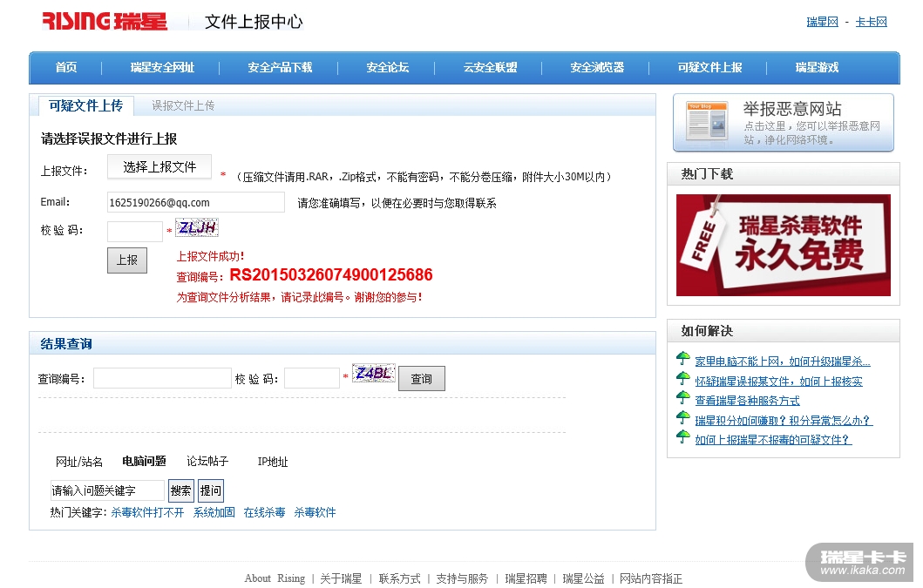Click green umbrella icon beside 查看瑞星各种服务方式
This screenshot has width=923, height=588.
[x=682, y=396]
